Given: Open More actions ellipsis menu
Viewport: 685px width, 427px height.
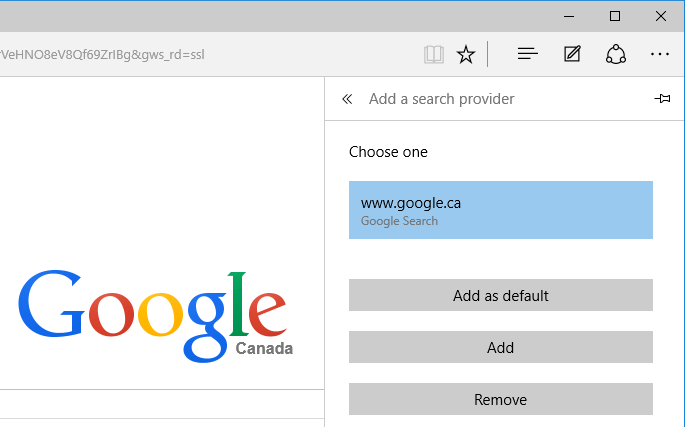Looking at the screenshot, I should tap(660, 54).
